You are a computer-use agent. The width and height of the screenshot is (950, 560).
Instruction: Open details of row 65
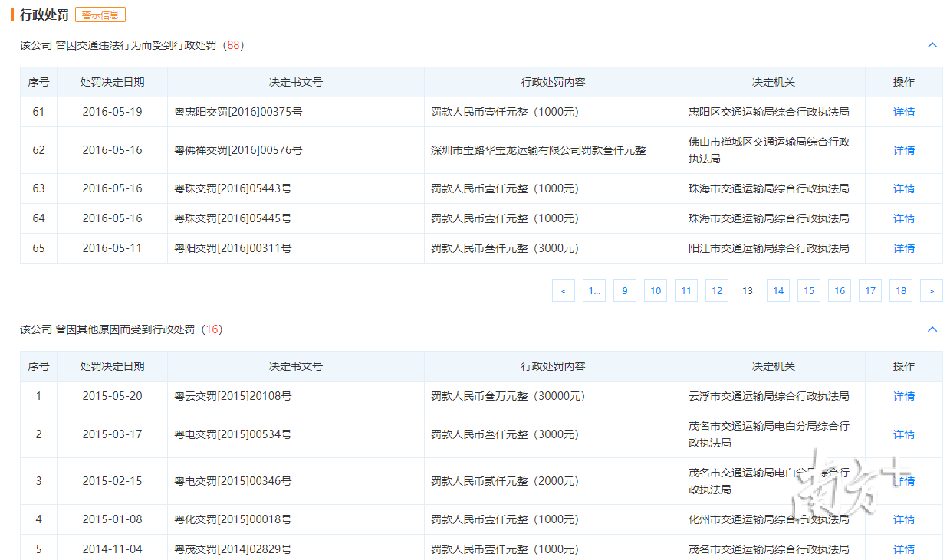tap(903, 248)
